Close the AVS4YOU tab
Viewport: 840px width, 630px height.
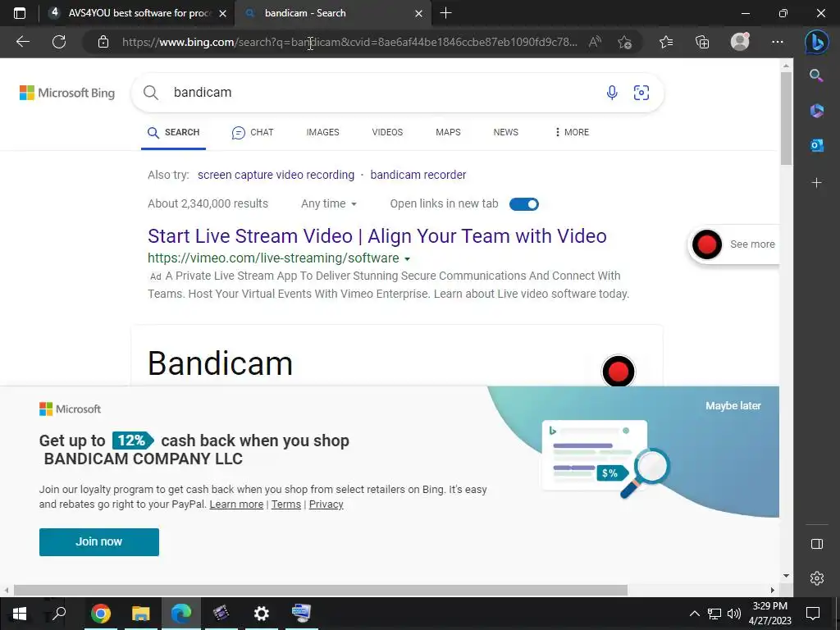point(223,13)
